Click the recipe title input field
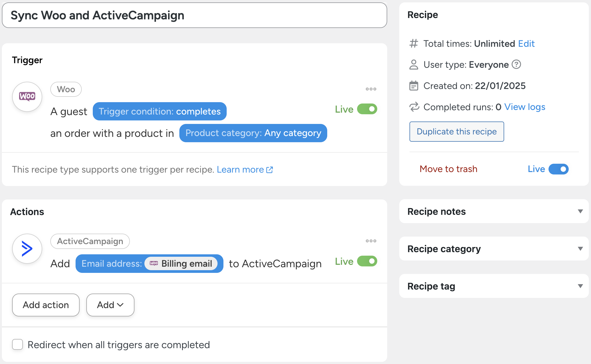The height and width of the screenshot is (364, 591). coord(194,15)
